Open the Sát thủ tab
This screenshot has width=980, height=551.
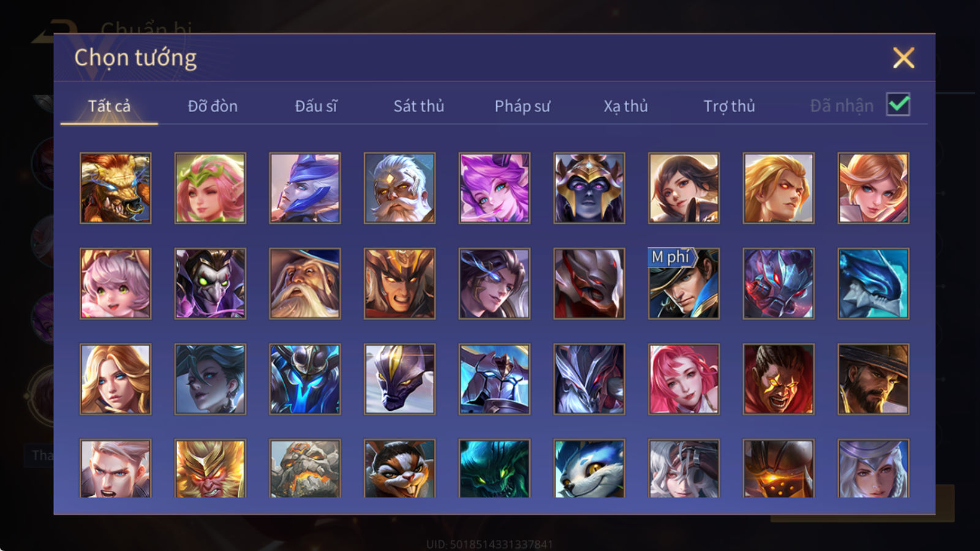pos(419,106)
